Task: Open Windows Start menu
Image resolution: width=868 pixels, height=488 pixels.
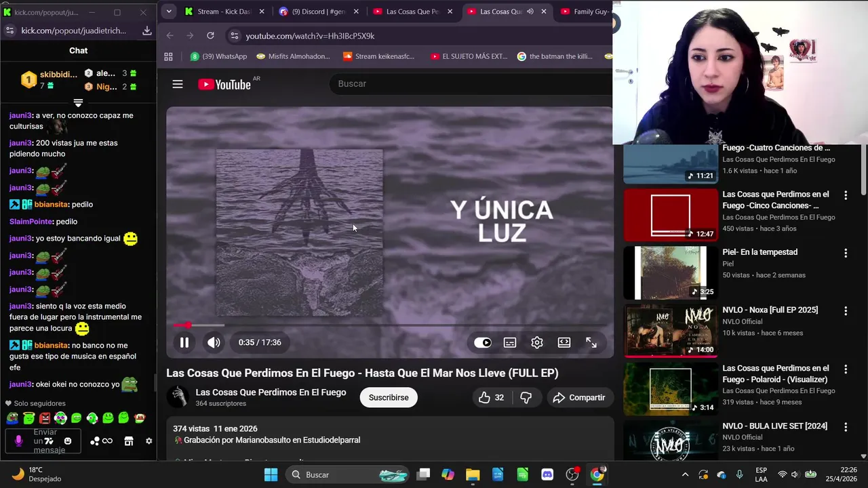Action: click(271, 474)
